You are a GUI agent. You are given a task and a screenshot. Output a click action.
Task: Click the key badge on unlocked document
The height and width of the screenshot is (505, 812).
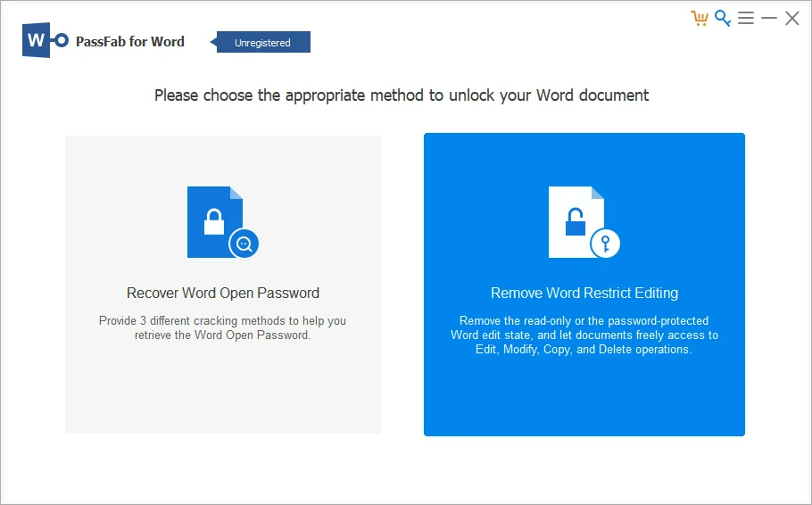(605, 243)
